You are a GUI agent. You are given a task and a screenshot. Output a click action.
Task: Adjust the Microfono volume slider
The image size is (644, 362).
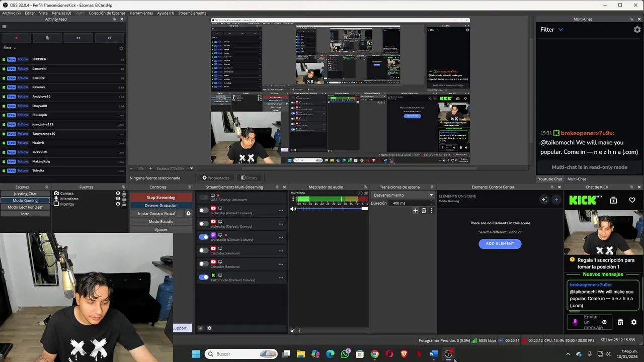pos(333,209)
